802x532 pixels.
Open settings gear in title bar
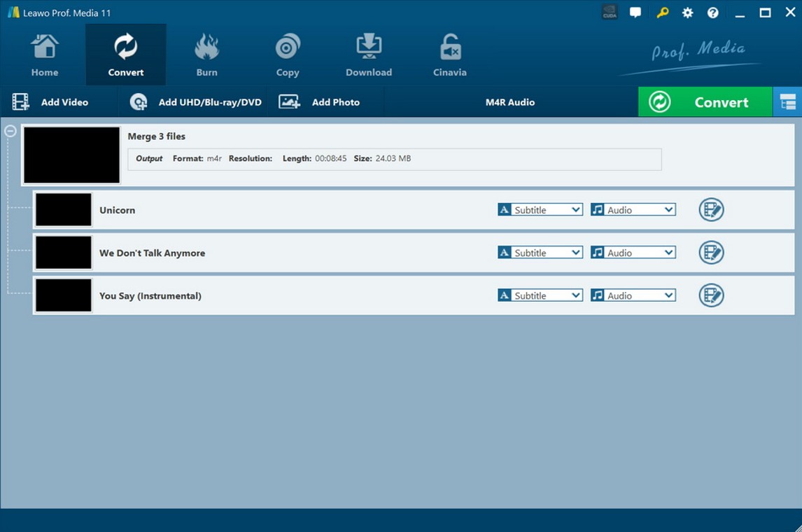click(687, 13)
